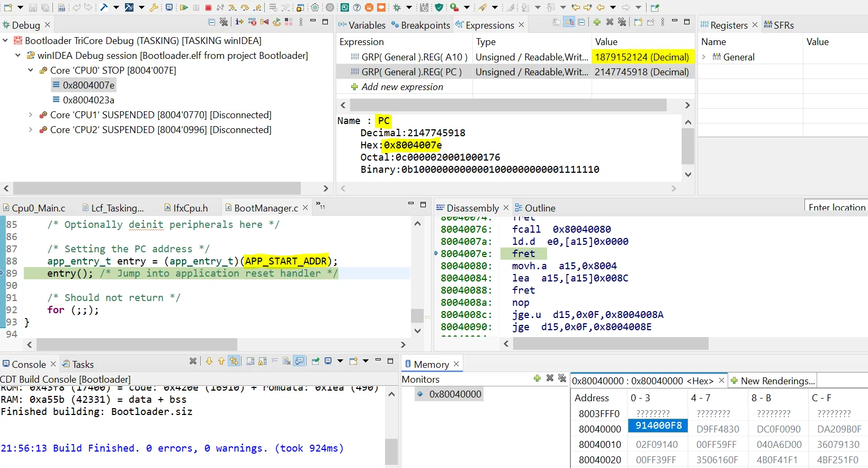868x468 pixels.
Task: Click Add new expression row
Action: [402, 87]
